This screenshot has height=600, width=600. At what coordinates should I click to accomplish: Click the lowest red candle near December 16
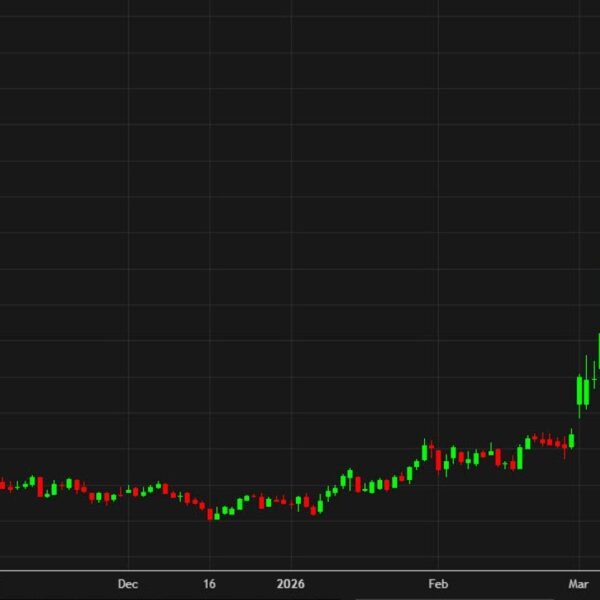tap(211, 514)
